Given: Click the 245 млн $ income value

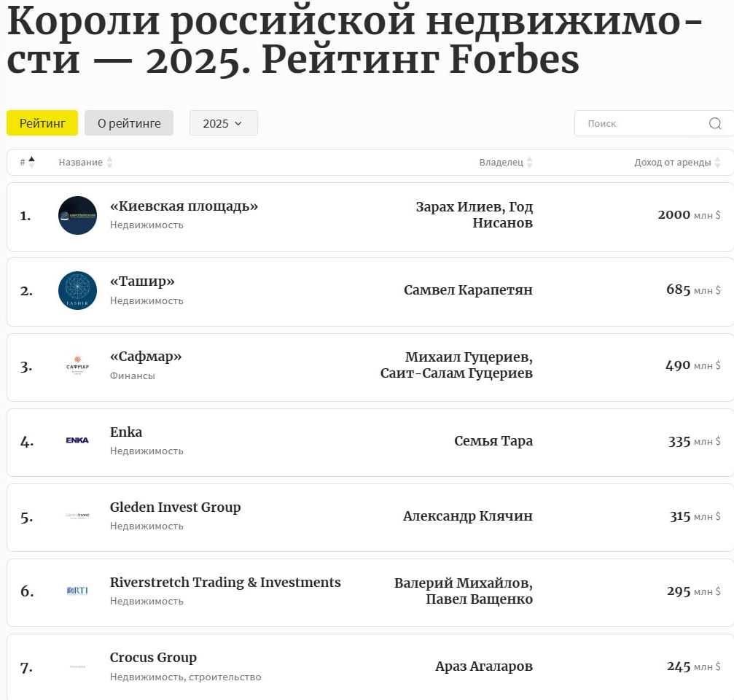Looking at the screenshot, I should click(x=694, y=666).
